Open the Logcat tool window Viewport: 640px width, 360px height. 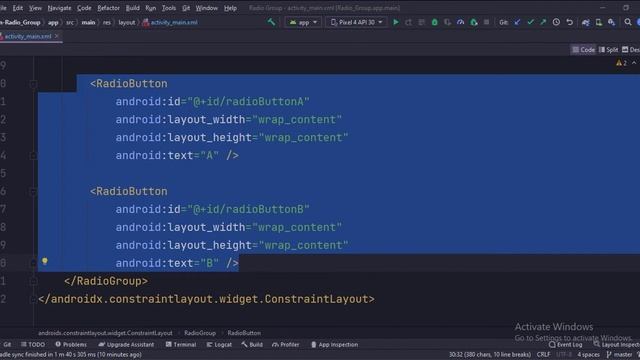(x=219, y=344)
